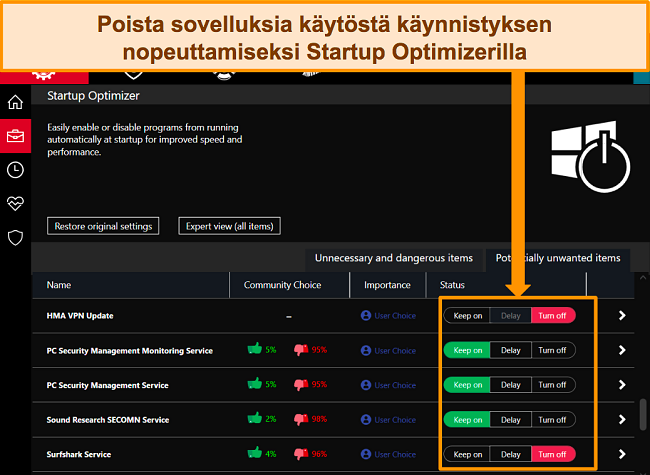Open Expert view (all items)
Image resolution: width=650 pixels, height=475 pixels.
pos(230,226)
